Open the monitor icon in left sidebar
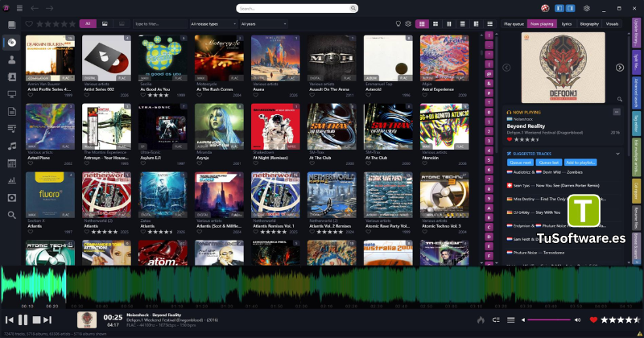The width and height of the screenshot is (644, 338). (11, 94)
